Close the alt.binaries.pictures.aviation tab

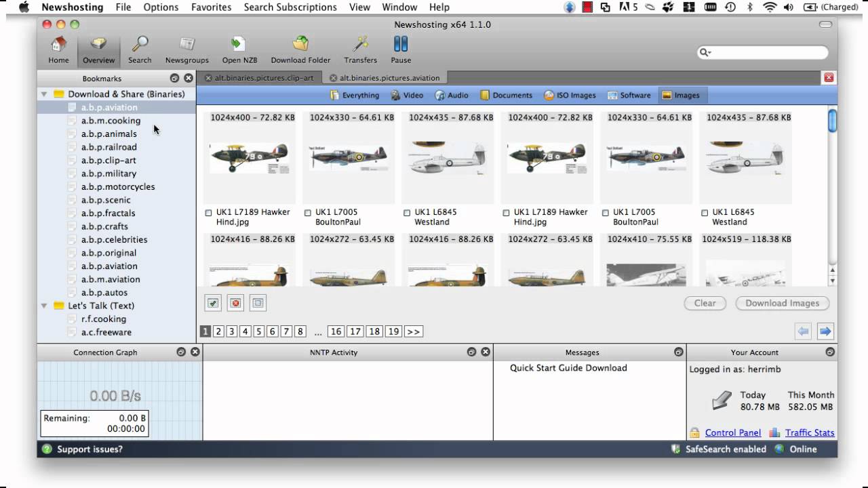click(333, 78)
